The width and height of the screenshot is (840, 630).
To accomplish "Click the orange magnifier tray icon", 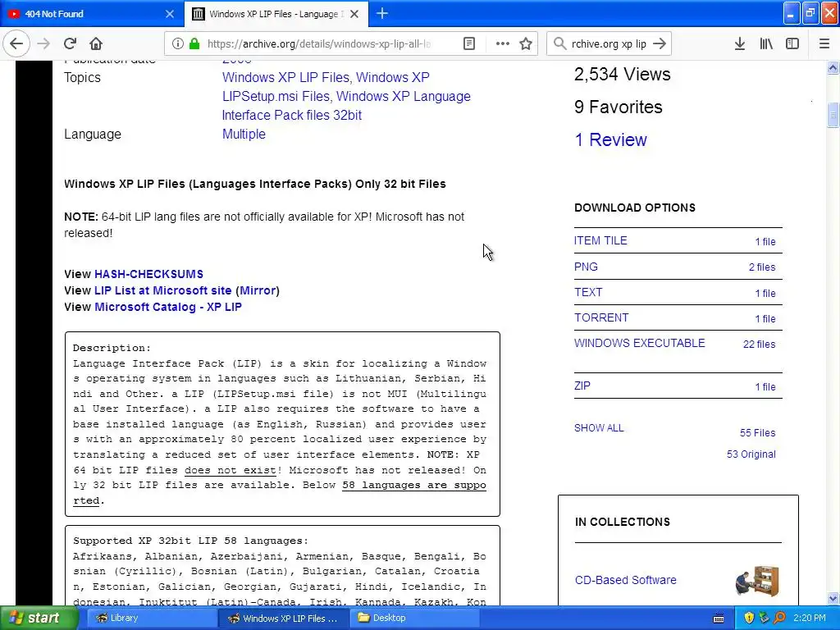I will tap(779, 618).
